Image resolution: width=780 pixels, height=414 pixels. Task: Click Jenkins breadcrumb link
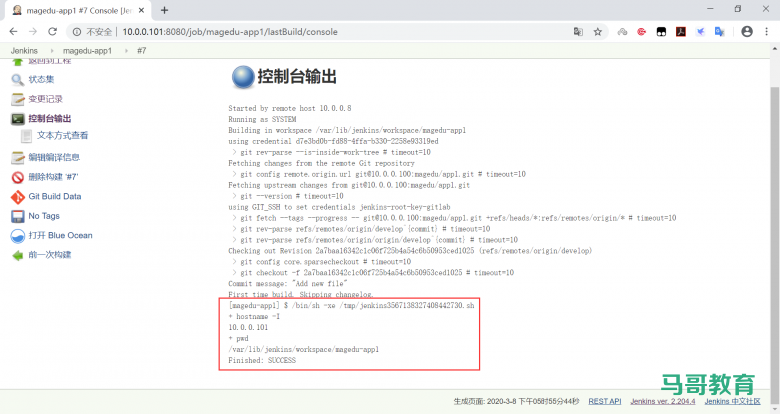click(24, 51)
